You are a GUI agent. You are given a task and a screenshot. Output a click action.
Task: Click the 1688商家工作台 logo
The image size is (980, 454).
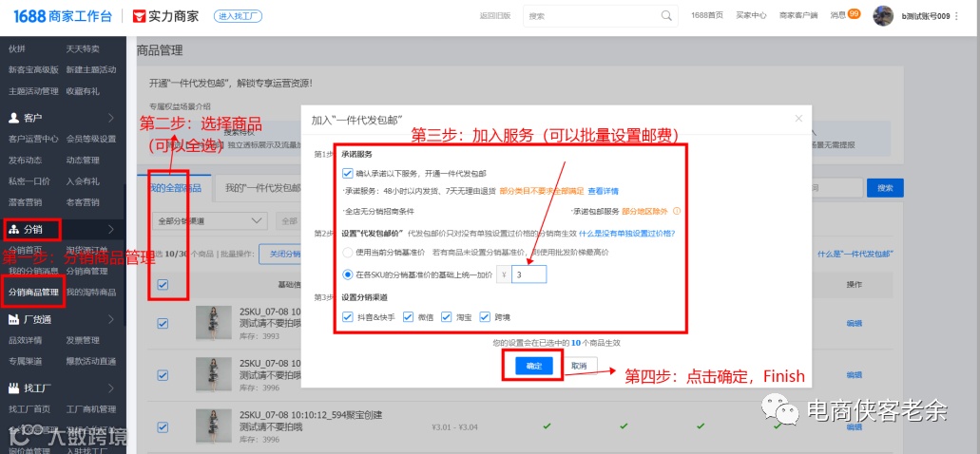(63, 16)
